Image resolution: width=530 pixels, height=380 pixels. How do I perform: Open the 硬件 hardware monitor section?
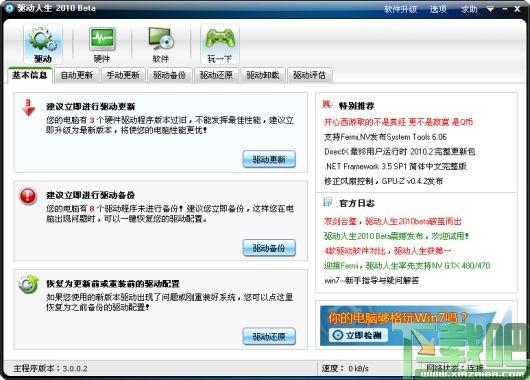click(102, 44)
